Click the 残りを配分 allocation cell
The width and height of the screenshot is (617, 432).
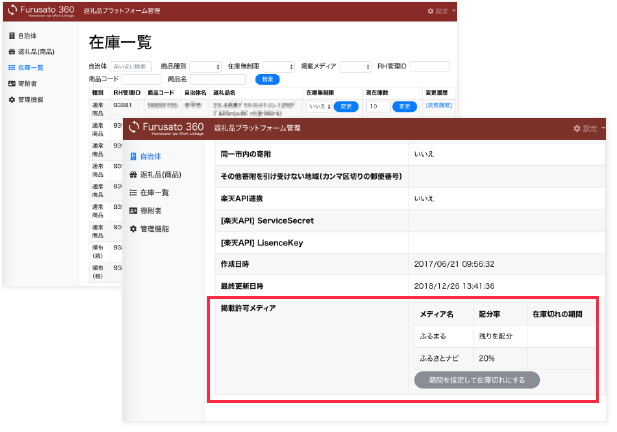pyautogui.click(x=495, y=336)
